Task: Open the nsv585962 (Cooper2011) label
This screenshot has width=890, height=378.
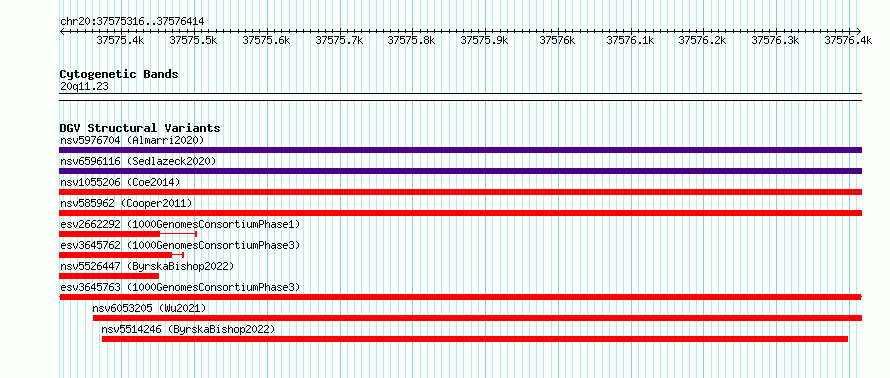Action: point(126,203)
